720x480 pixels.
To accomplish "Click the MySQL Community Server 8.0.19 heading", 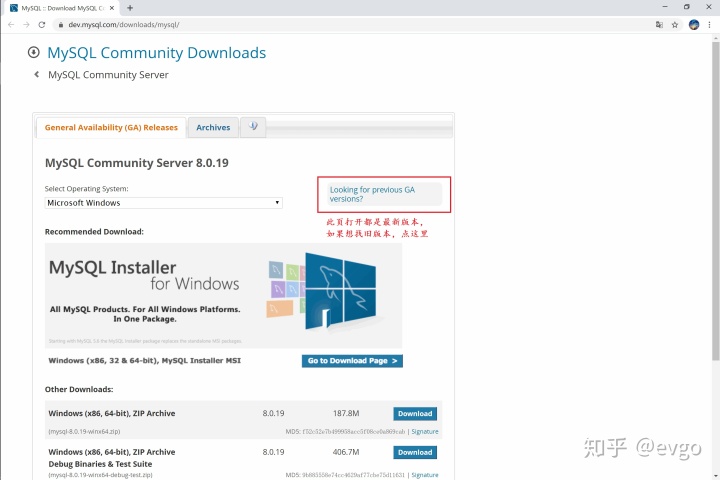I will click(136, 163).
